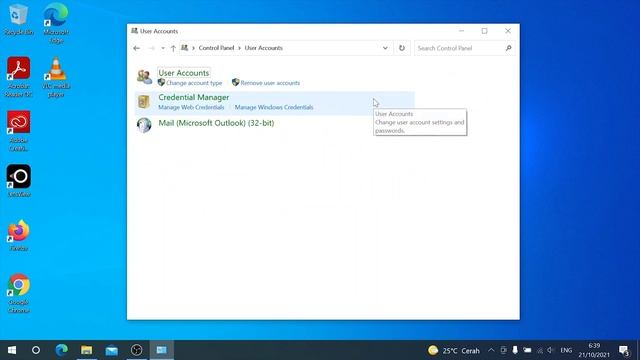The image size is (640, 360).
Task: Click the Mail Outlook globe icon
Action: click(x=144, y=125)
